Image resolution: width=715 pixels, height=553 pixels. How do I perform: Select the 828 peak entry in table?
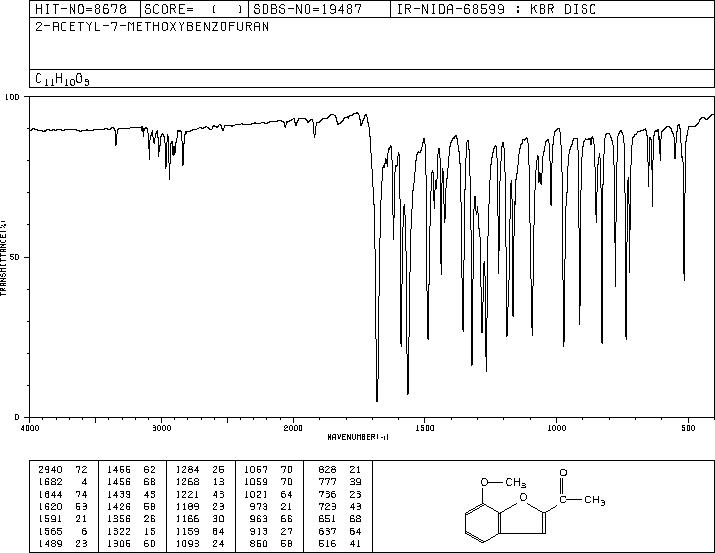340,470
